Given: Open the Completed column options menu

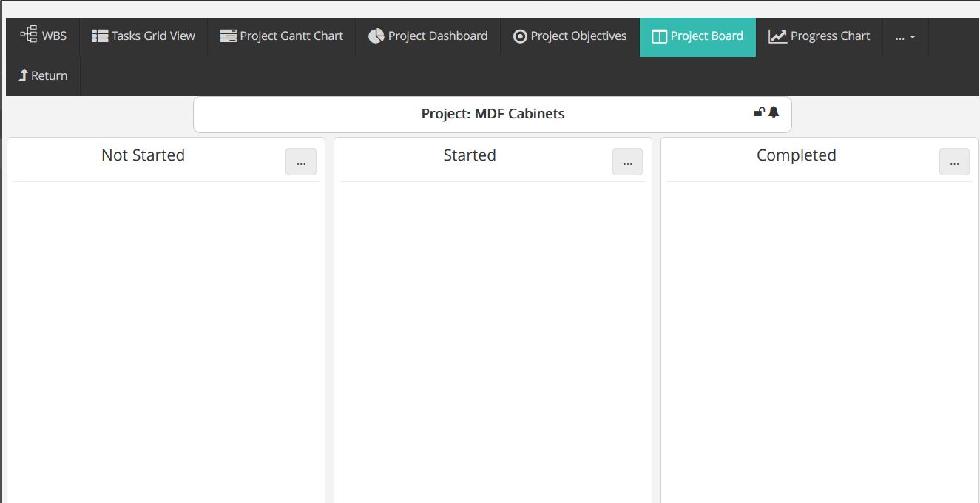Looking at the screenshot, I should pyautogui.click(x=954, y=161).
